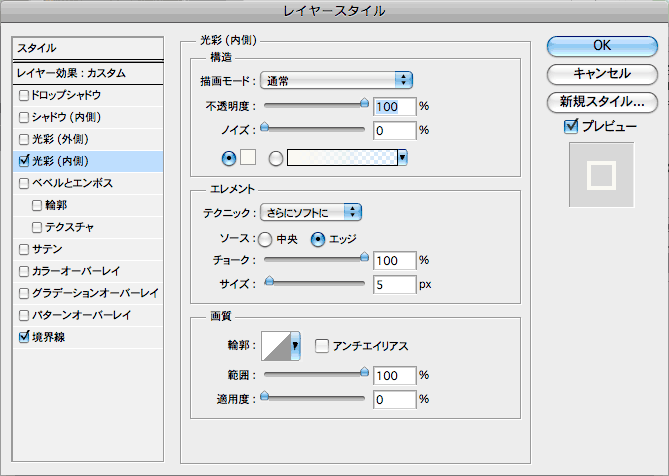Select the スタイル list header
669x476 pixels.
(x=88, y=48)
